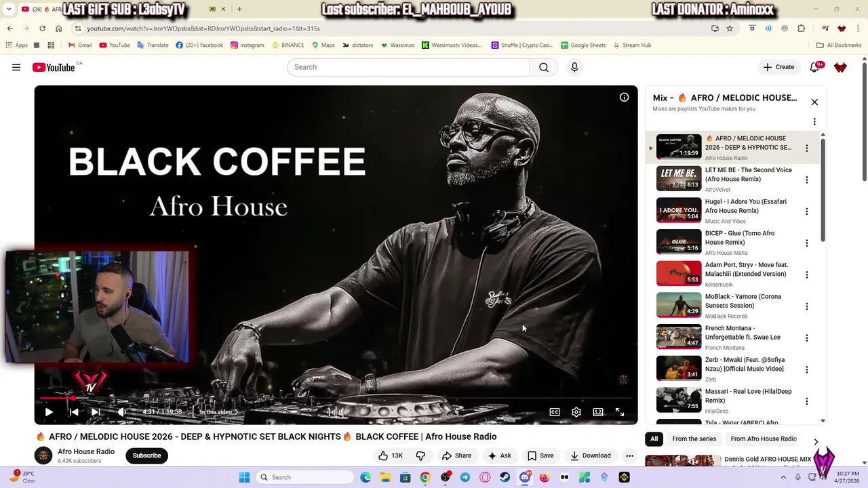Click into the YouTube search field
Screen dimensions: 868x488
pyautogui.click(x=408, y=67)
